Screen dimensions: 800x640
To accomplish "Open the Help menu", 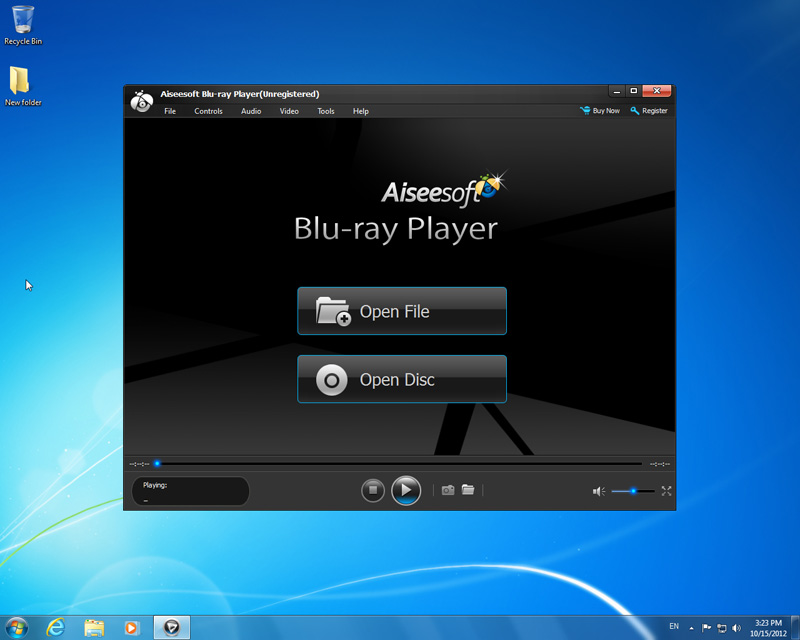I will pos(361,111).
